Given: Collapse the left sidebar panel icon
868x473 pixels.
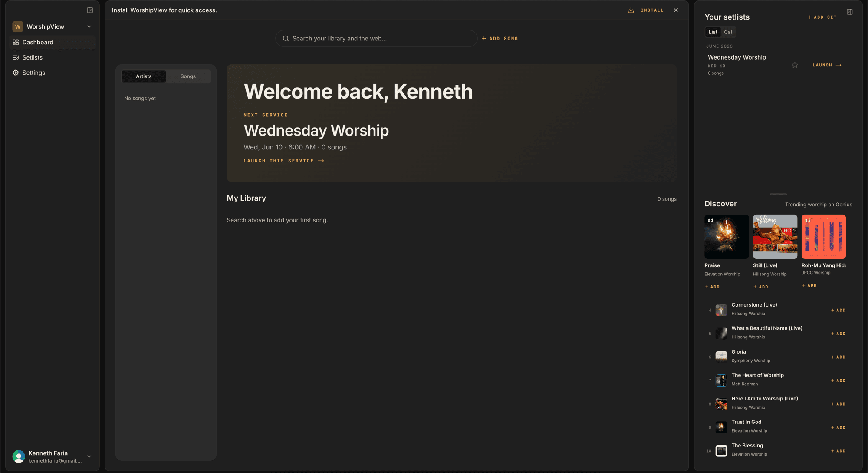Looking at the screenshot, I should pyautogui.click(x=90, y=10).
